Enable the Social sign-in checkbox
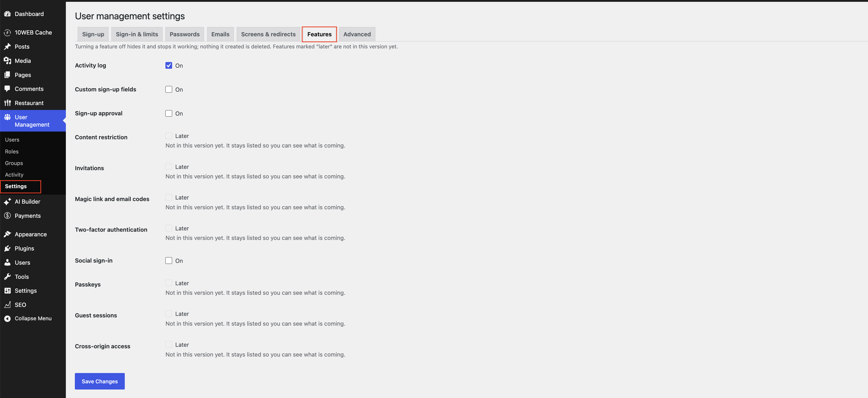The height and width of the screenshot is (398, 868). pos(169,260)
